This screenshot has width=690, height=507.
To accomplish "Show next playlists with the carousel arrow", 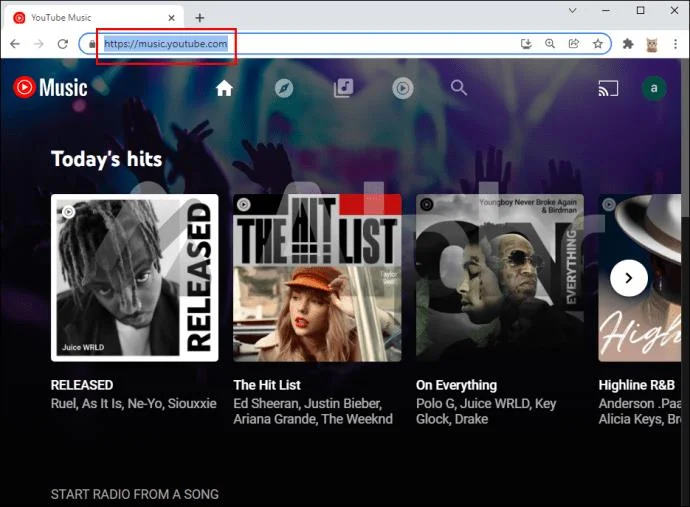I will (x=628, y=278).
